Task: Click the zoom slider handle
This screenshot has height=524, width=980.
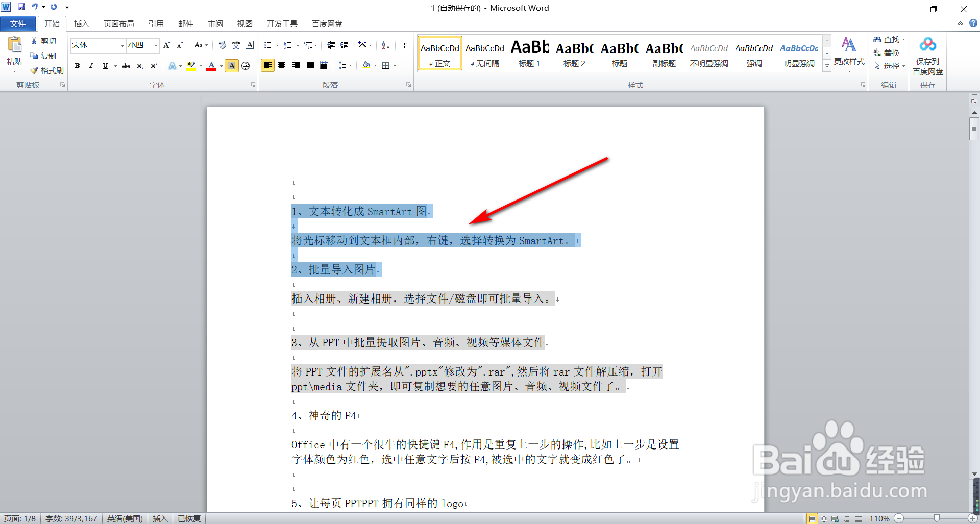Action: click(937, 518)
